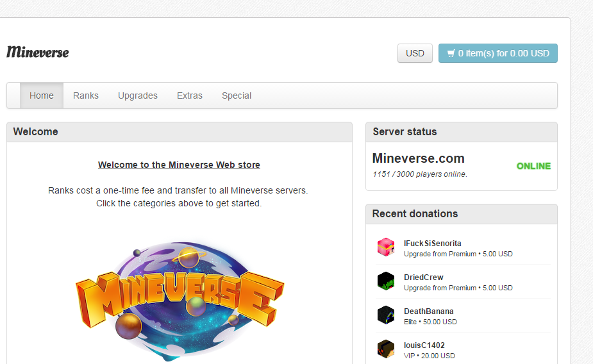
Task: Click DriedCrew's green creeper avatar
Action: point(386,281)
